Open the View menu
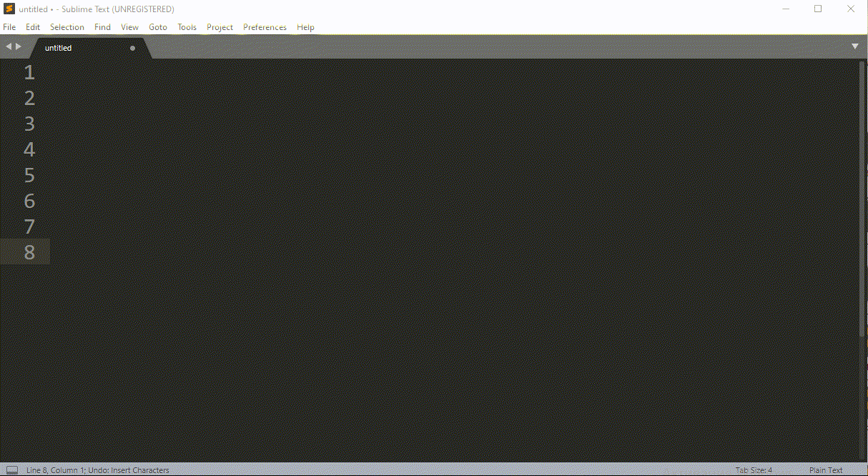868x476 pixels. [130, 27]
